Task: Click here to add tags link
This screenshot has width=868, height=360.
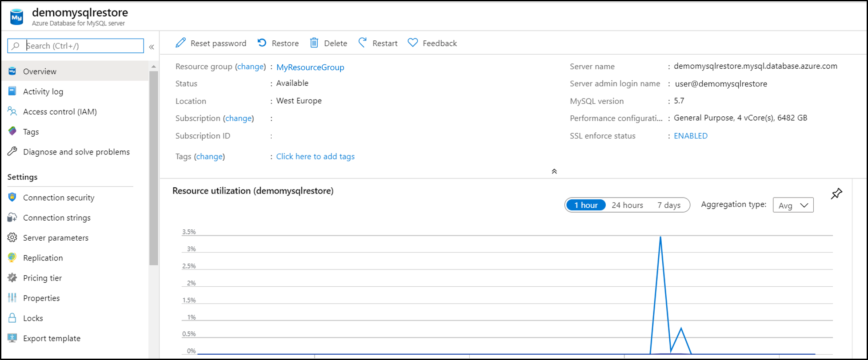Action: pyautogui.click(x=315, y=156)
